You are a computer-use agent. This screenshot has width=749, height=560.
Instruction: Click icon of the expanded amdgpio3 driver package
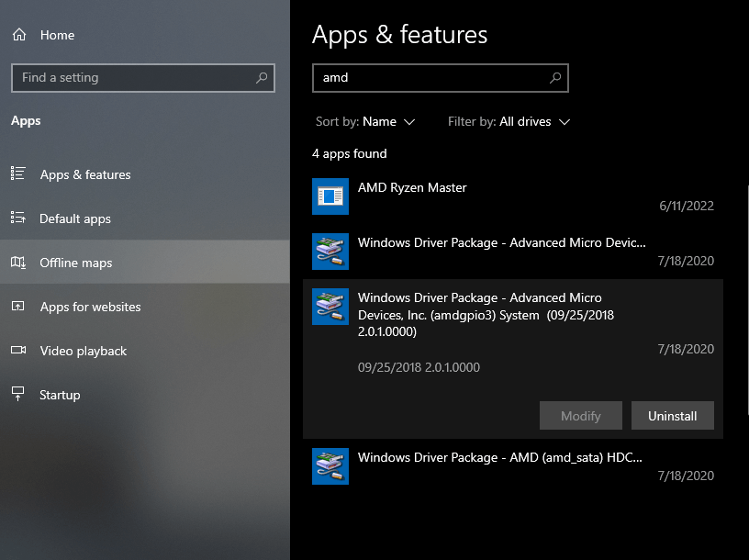(330, 307)
